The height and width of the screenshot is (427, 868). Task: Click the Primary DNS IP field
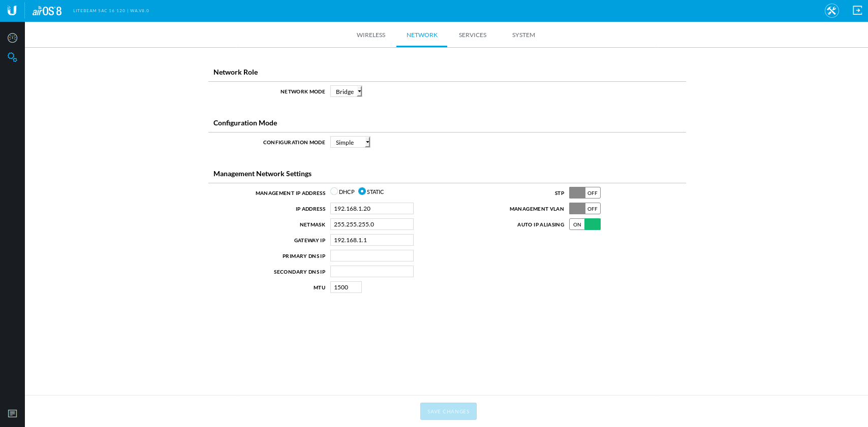click(372, 256)
